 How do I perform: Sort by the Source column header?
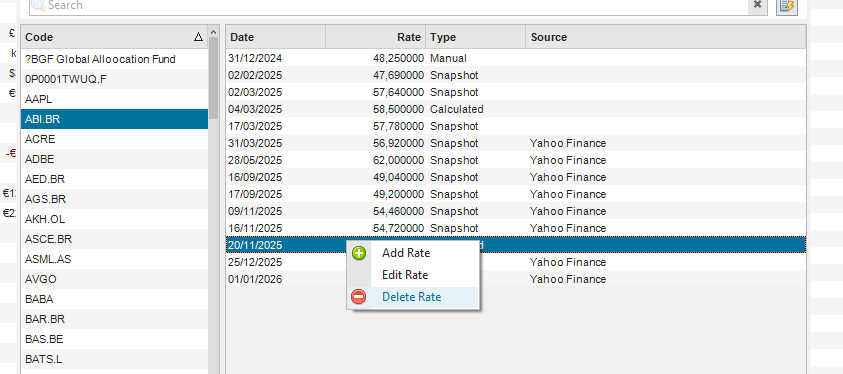[666, 37]
